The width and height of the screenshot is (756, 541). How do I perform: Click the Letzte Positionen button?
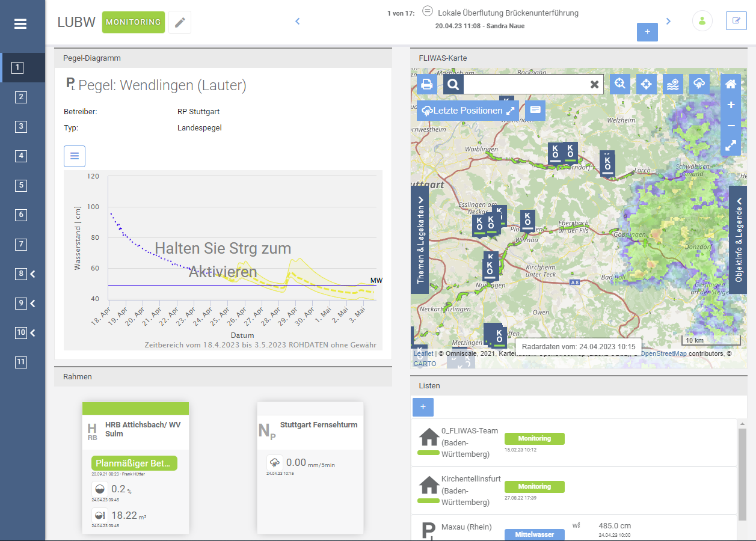467,111
